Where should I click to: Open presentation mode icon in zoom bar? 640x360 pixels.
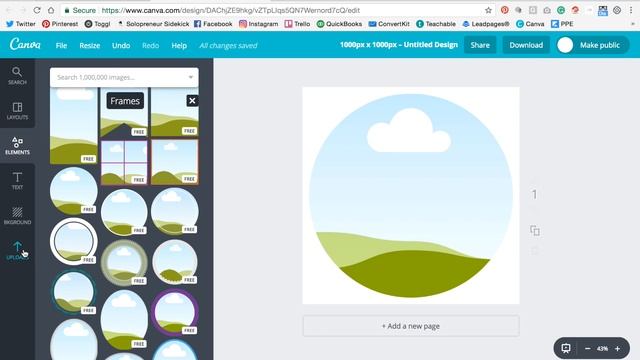coord(566,348)
